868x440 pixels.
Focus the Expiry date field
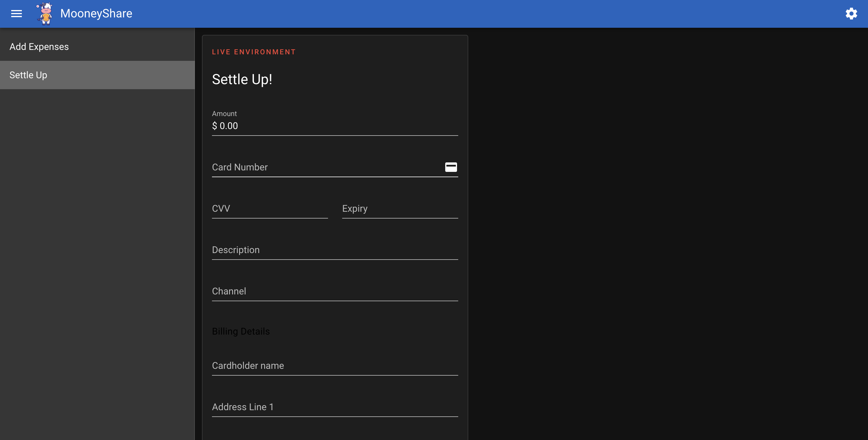[400, 208]
